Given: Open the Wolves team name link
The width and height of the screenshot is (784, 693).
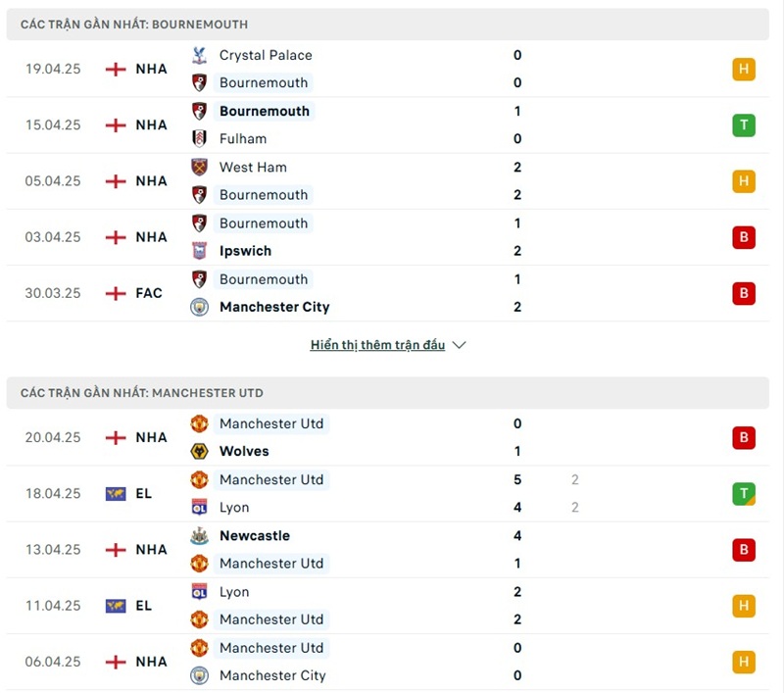Looking at the screenshot, I should (x=244, y=451).
